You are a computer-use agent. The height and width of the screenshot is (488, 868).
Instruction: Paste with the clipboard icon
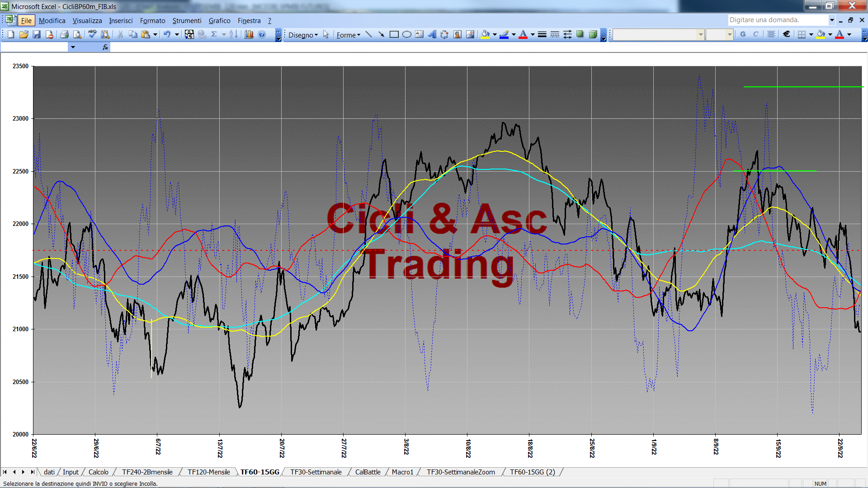146,34
